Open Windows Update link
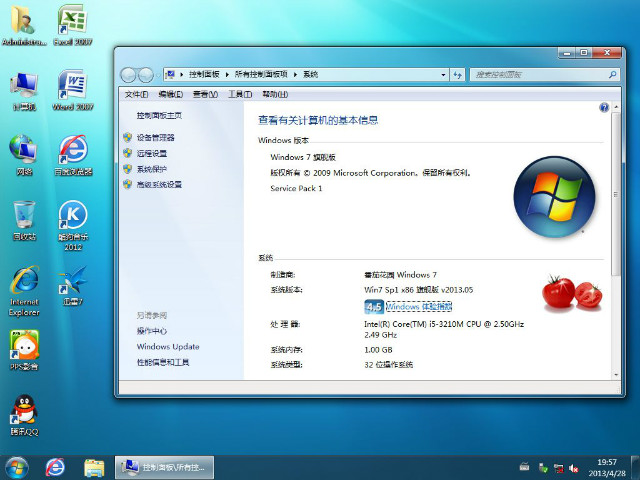Viewport: 640px width, 480px height. pyautogui.click(x=168, y=347)
